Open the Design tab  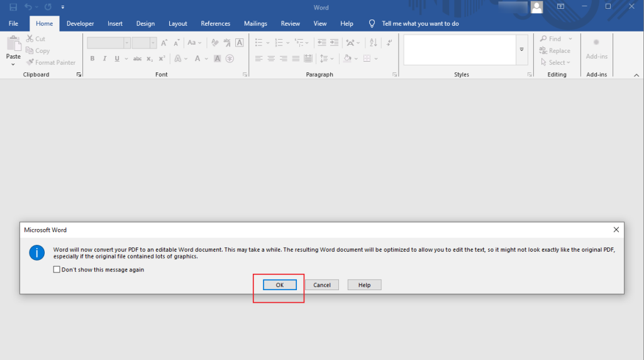pyautogui.click(x=145, y=23)
